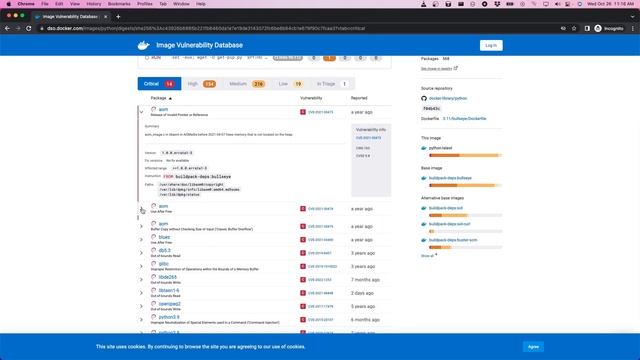Viewport: 640px width, 360px height.
Task: Click the critical severity badge in the libde265 row
Action: pos(303,280)
